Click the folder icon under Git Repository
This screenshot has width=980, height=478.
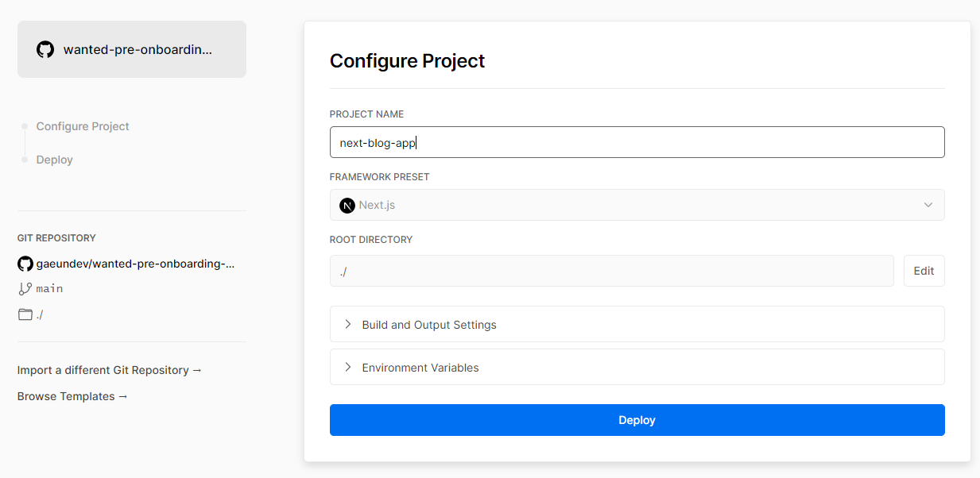coord(25,314)
